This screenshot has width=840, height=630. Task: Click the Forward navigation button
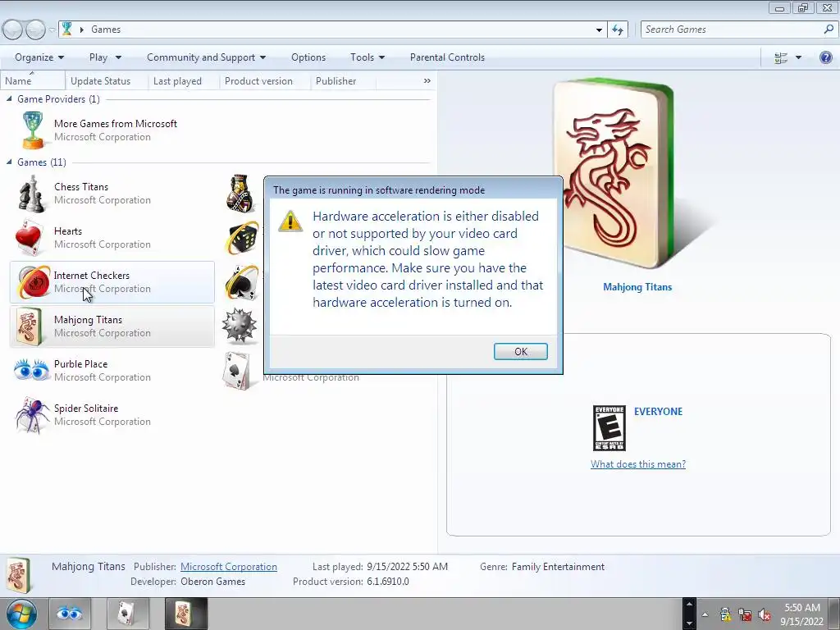[x=35, y=30]
